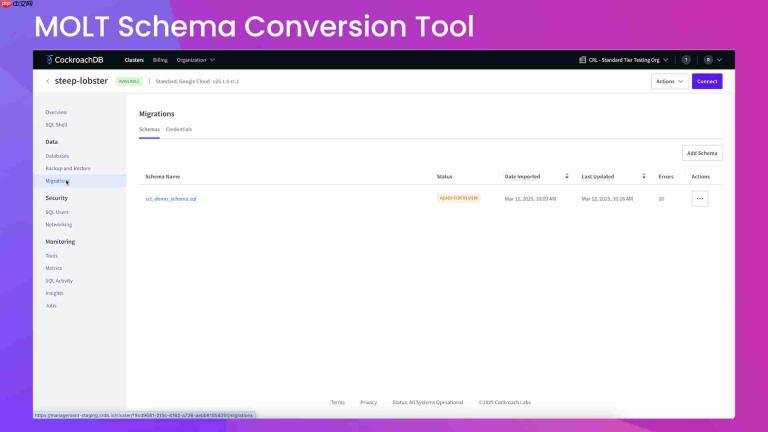Screen dimensions: 768x432
Task: Click the steep-lobster cluster name
Action: coord(81,81)
